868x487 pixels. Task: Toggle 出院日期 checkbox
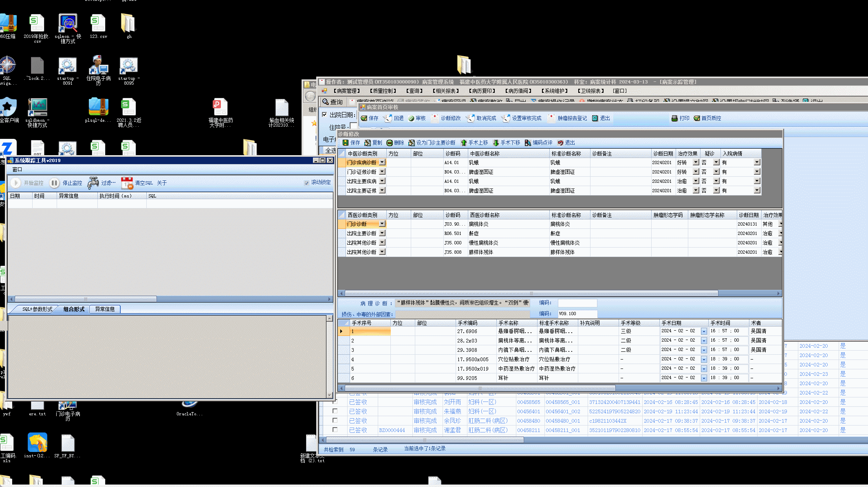tap(324, 115)
